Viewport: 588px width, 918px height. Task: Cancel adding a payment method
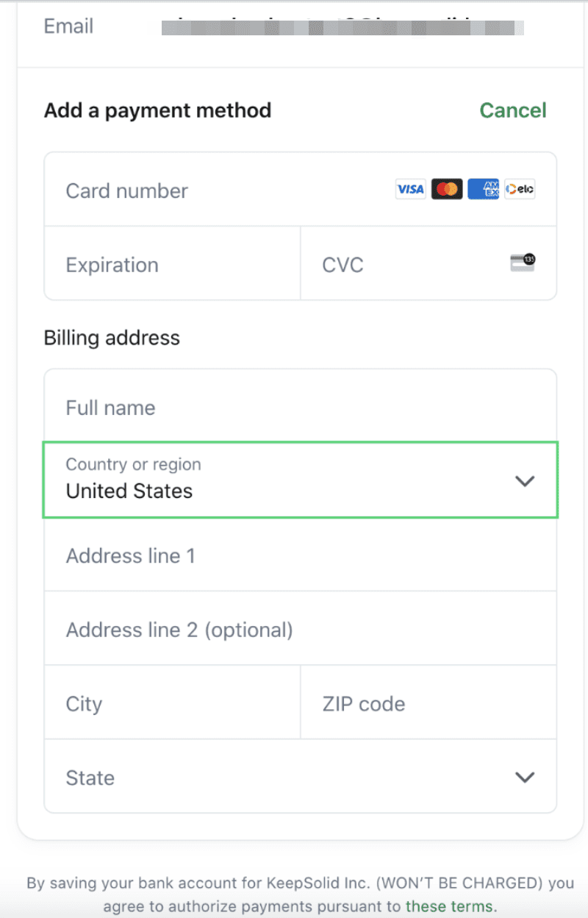tap(513, 110)
